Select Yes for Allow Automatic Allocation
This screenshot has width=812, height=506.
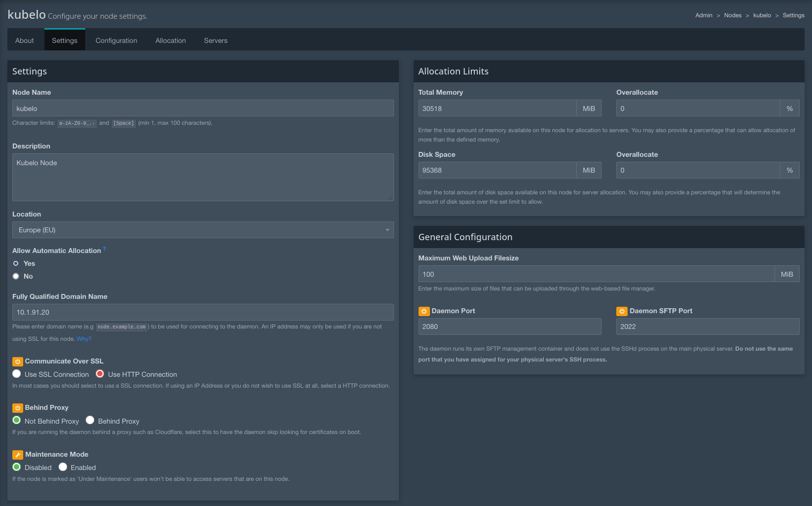[x=16, y=263]
